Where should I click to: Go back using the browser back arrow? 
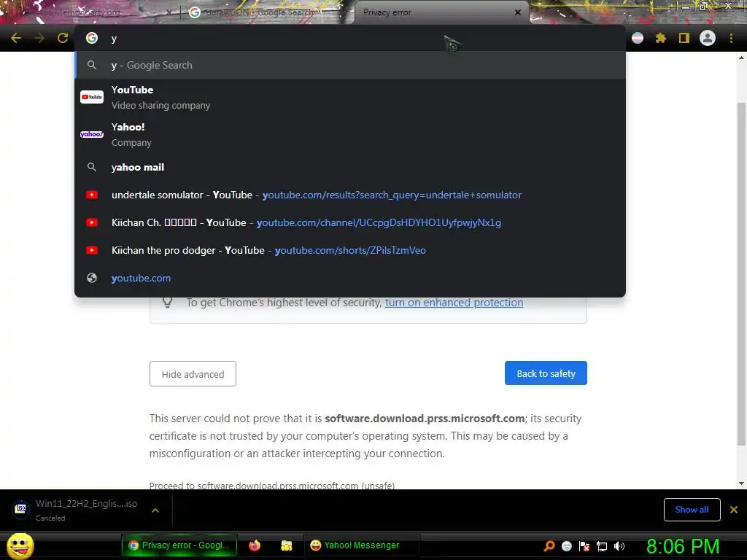click(16, 38)
